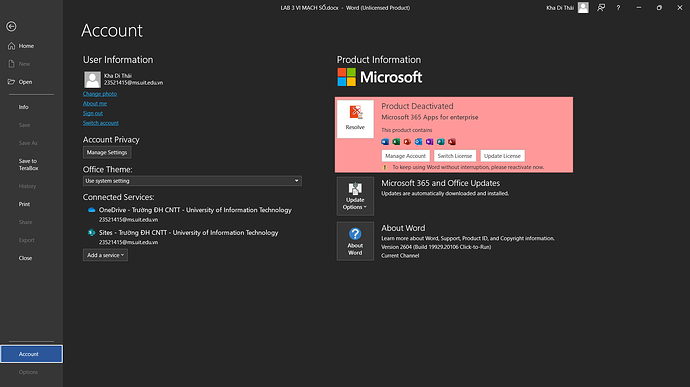Click the Outlook app icon
Screen dimensions: 690x387
pyautogui.click(x=418, y=142)
